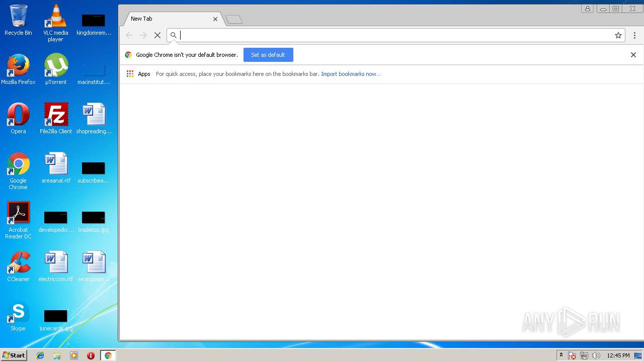This screenshot has height=362, width=644.
Task: Select wrongsees document icon
Action: (94, 266)
